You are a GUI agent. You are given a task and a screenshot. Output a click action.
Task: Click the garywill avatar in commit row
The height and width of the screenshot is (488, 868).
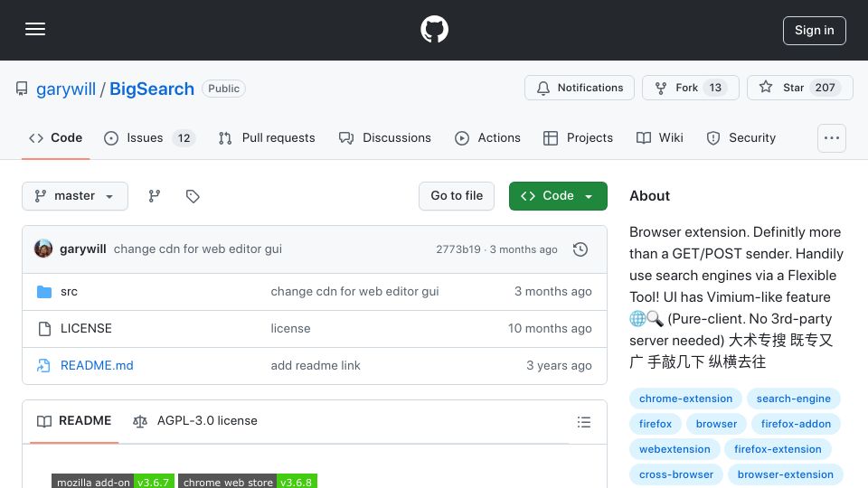(43, 249)
